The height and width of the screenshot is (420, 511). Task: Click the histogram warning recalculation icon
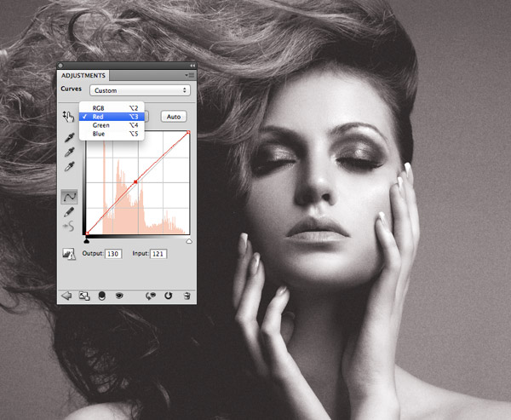click(x=69, y=254)
